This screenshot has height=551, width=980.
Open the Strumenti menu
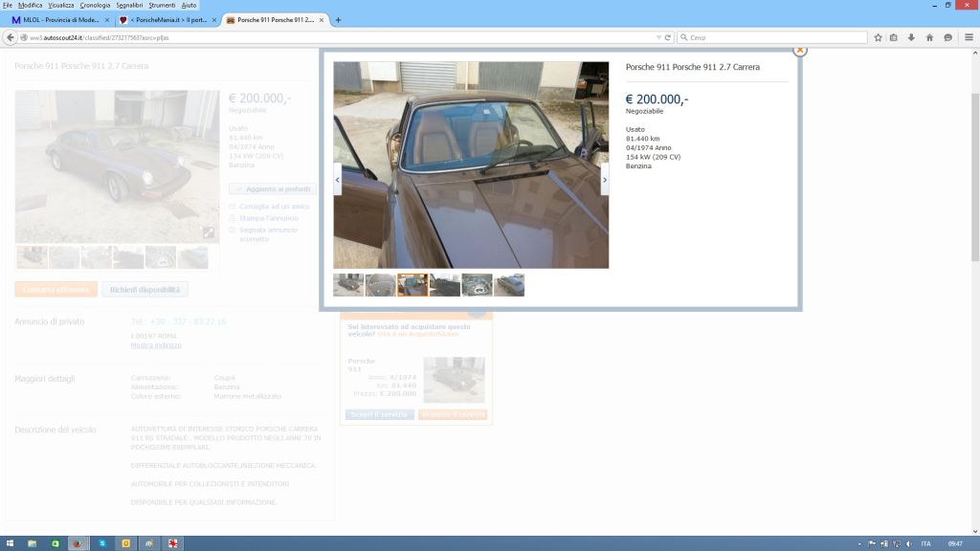pos(162,5)
